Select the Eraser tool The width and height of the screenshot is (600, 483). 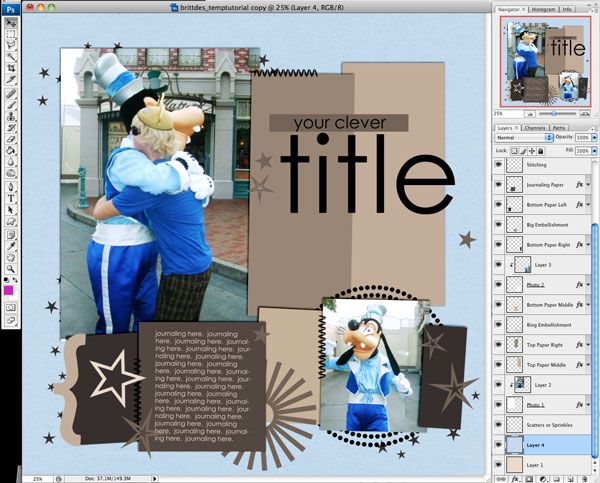tap(11, 139)
